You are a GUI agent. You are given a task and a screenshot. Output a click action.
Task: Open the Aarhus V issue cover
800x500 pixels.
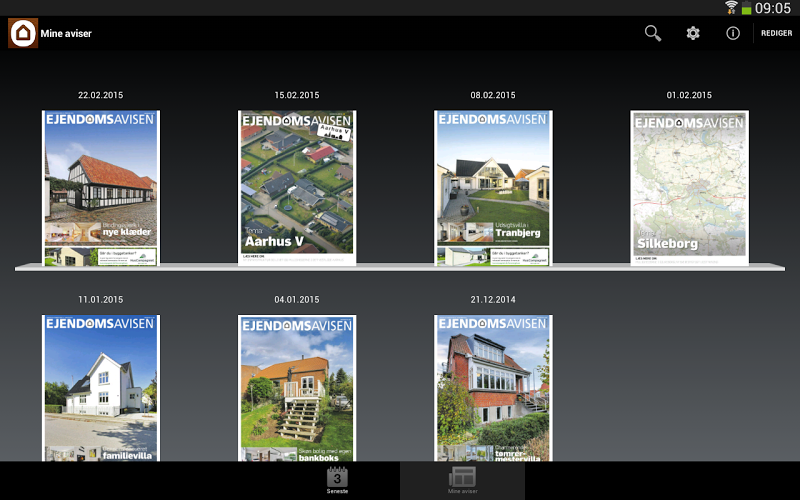[297, 188]
